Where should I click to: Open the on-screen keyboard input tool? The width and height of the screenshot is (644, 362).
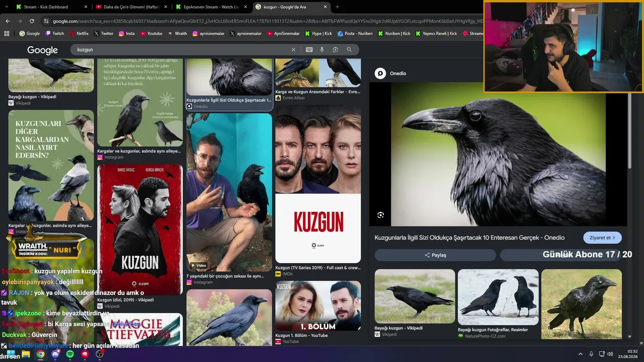[x=309, y=50]
